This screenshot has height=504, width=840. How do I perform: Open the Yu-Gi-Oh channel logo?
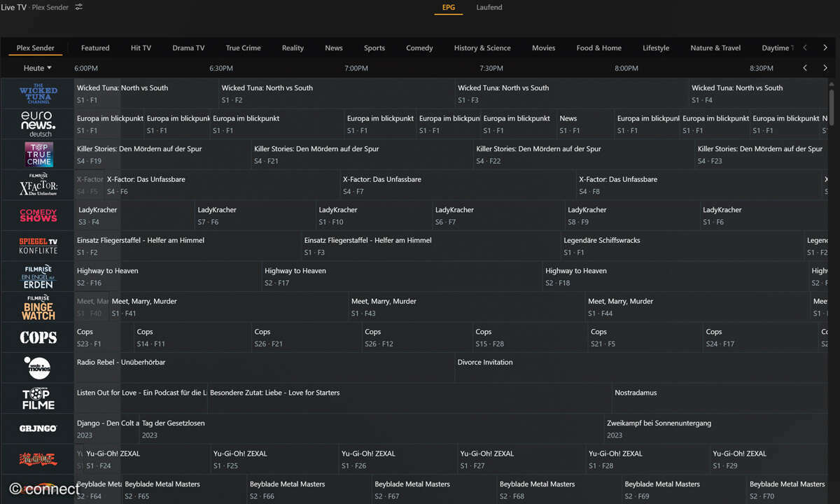pos(38,459)
